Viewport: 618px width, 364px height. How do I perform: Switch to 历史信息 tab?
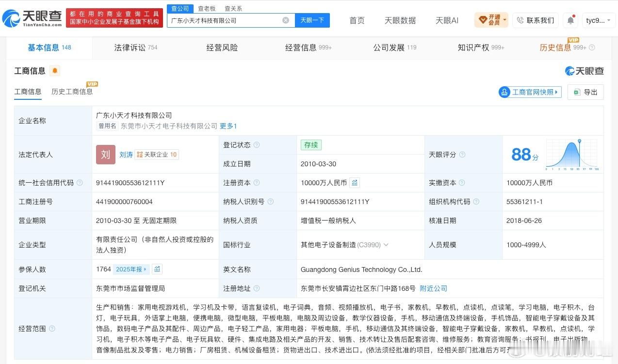coord(563,47)
